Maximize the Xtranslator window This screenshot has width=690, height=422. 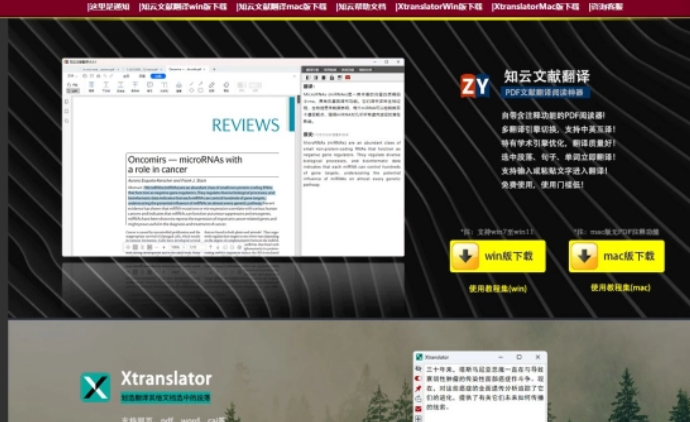click(519, 357)
